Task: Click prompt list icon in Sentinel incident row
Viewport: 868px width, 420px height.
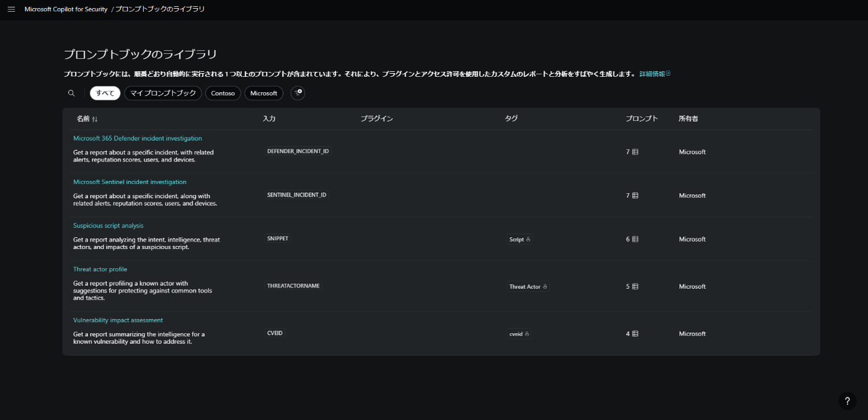Action: click(x=635, y=195)
